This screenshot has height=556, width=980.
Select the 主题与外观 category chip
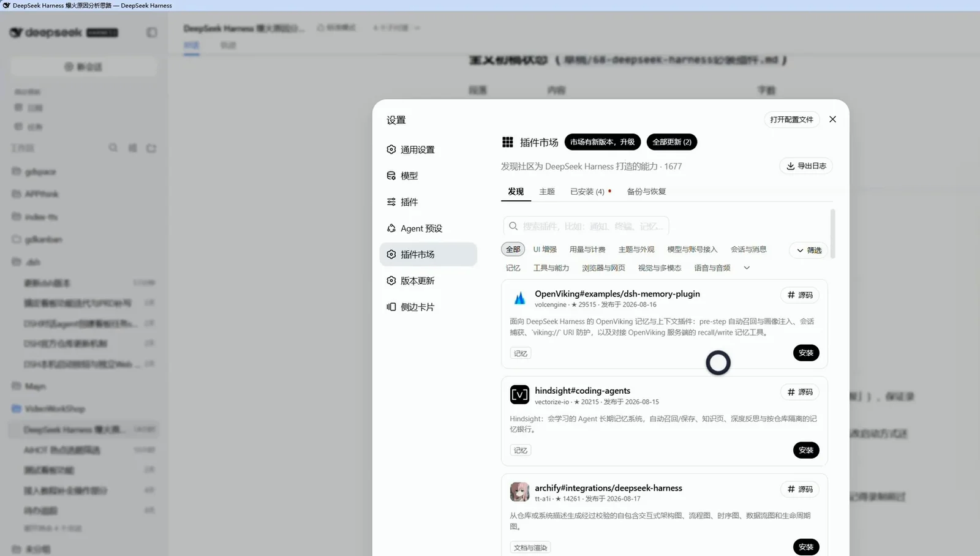636,249
